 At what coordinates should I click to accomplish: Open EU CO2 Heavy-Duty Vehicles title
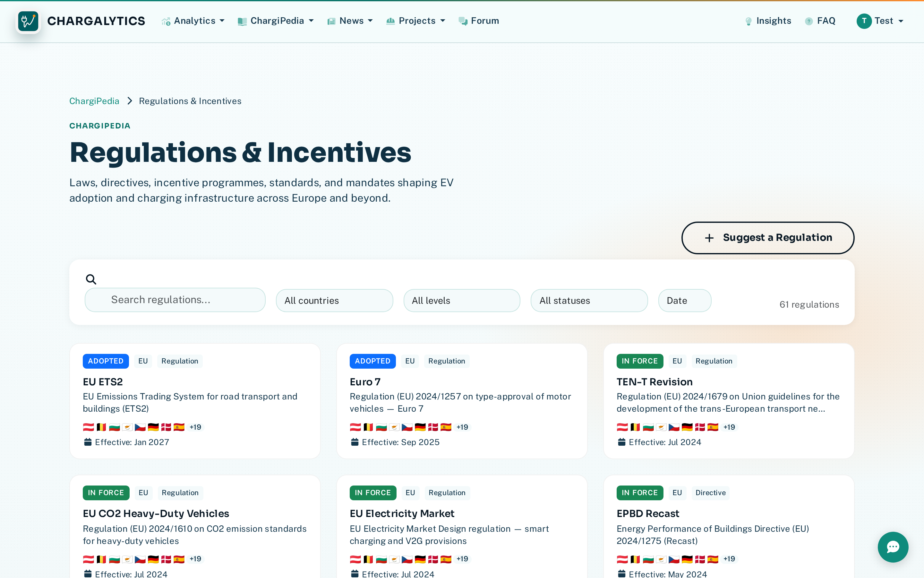pos(156,513)
